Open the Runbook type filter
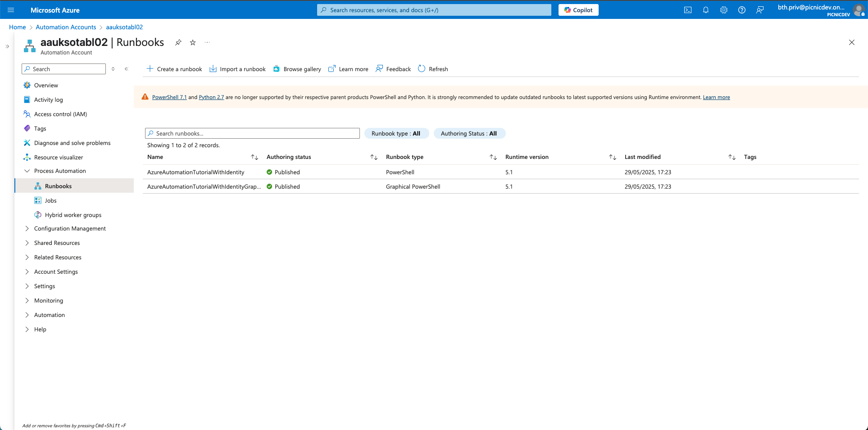Screen dimensions: 868x430 (396, 133)
